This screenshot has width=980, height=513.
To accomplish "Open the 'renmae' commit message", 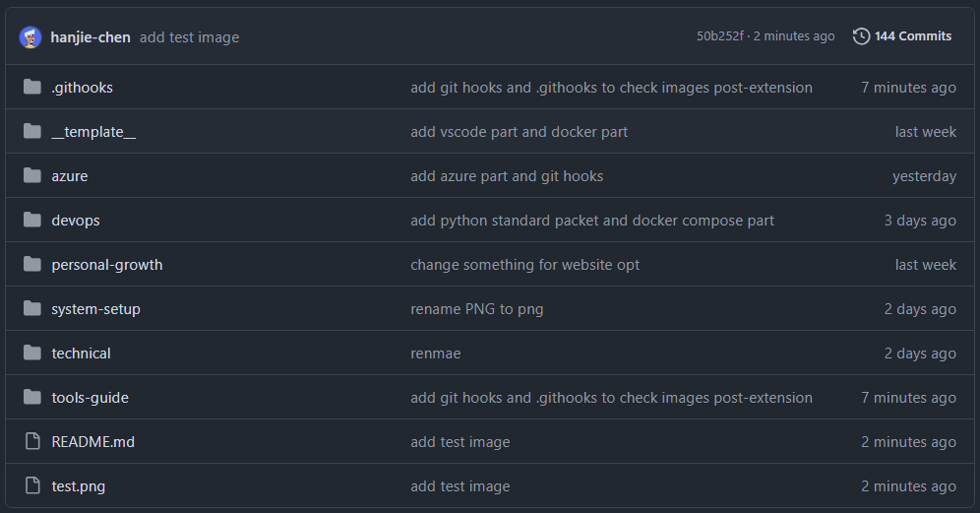I will coord(436,353).
